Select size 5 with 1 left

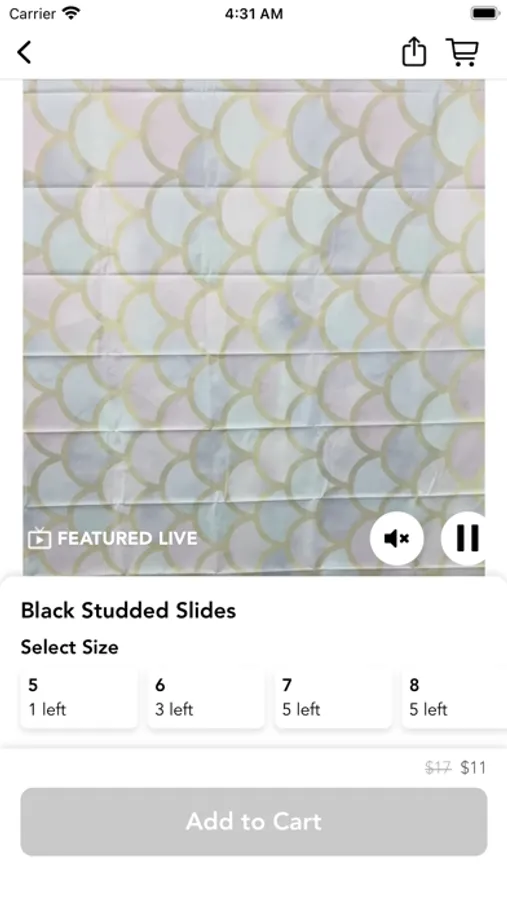coord(79,697)
